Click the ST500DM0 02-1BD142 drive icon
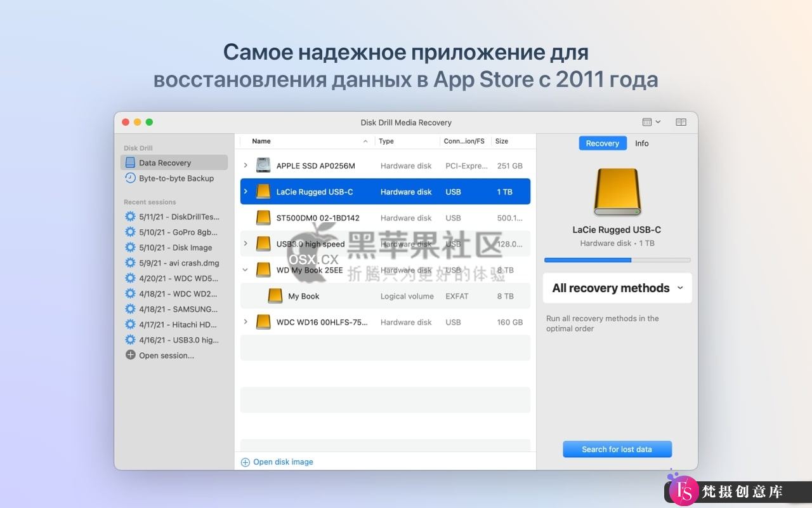Viewport: 812px width, 508px height. [263, 218]
